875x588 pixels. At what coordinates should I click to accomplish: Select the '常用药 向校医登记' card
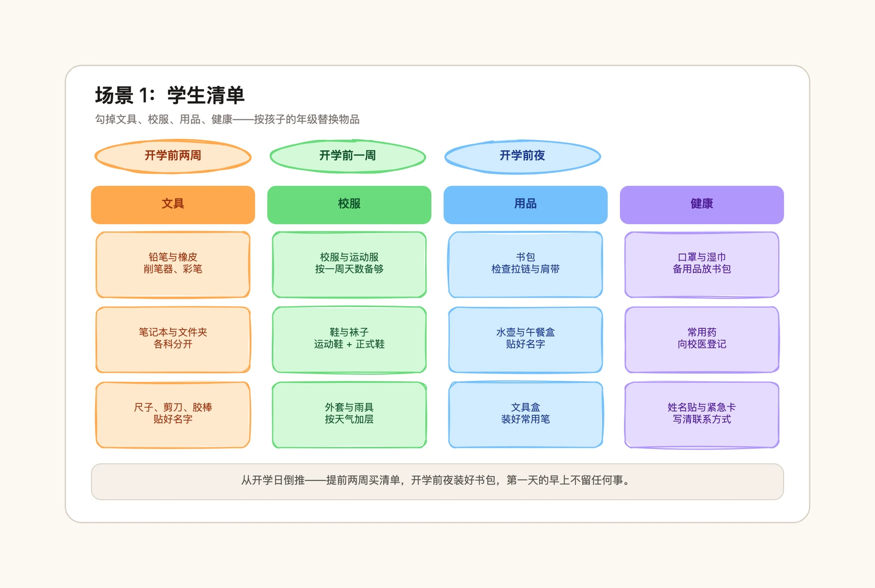702,339
